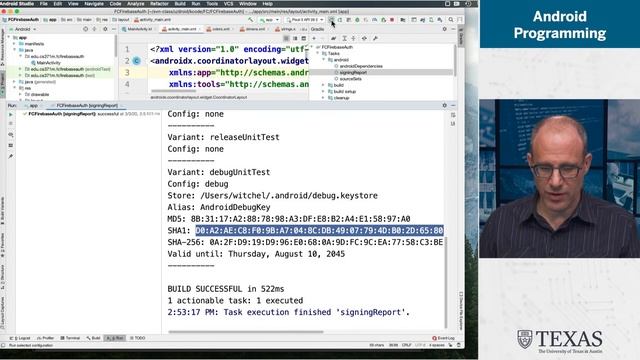Image resolution: width=640 pixels, height=360 pixels.
Task: Click editor horizontal scrollbar
Action: [173, 91]
